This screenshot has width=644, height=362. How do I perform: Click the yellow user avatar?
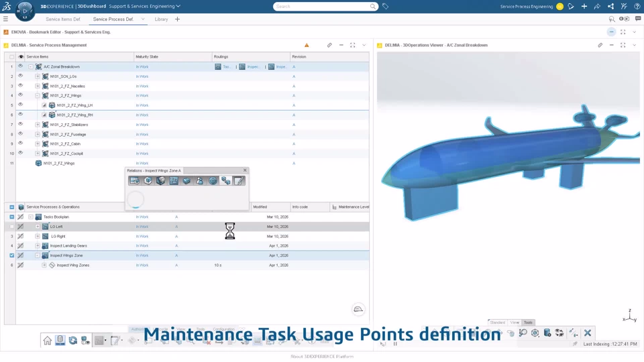click(x=559, y=6)
